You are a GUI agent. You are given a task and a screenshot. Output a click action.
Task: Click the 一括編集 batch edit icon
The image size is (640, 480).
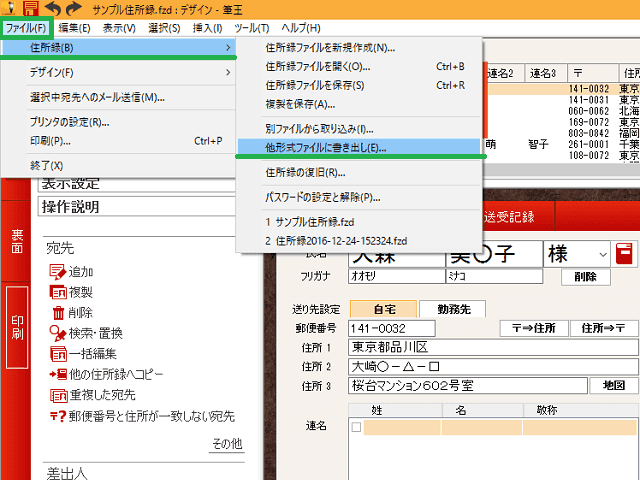pyautogui.click(x=58, y=354)
